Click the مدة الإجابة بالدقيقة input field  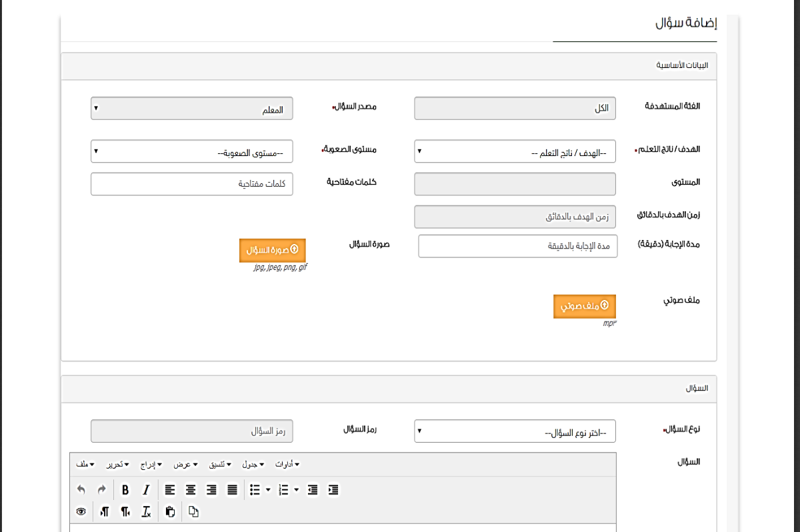pyautogui.click(x=518, y=246)
